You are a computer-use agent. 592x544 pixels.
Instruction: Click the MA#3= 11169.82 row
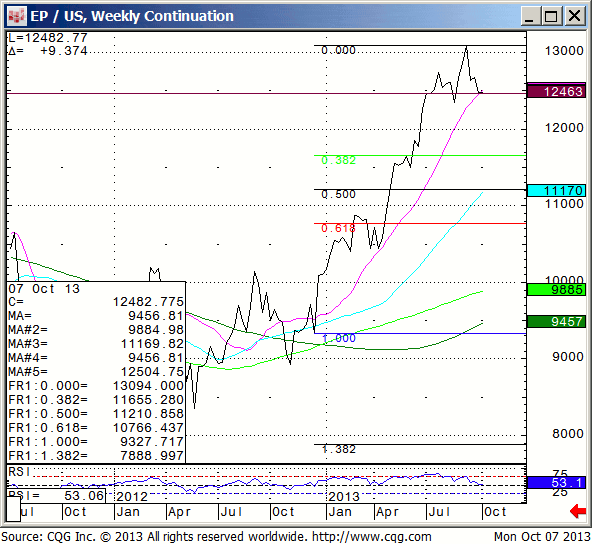(x=96, y=344)
